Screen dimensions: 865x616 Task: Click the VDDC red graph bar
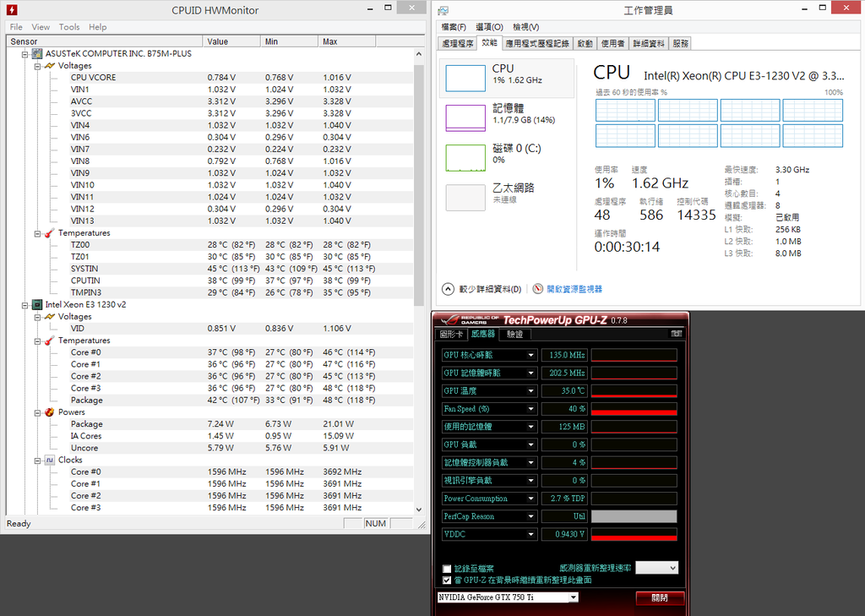coord(634,534)
